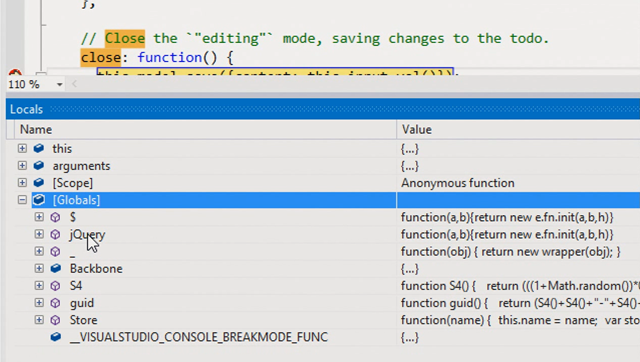Click the 'function' keyword in the code editor
This screenshot has height=362, width=640.
[x=169, y=58]
